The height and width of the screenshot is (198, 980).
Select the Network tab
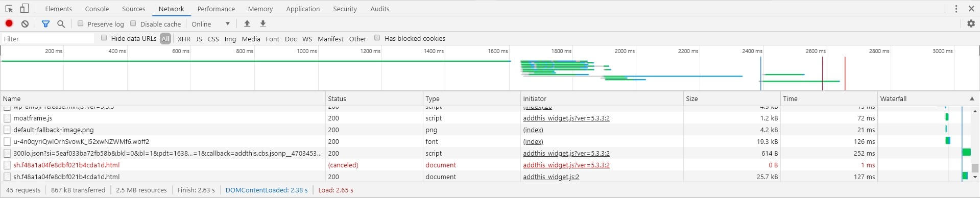point(171,9)
